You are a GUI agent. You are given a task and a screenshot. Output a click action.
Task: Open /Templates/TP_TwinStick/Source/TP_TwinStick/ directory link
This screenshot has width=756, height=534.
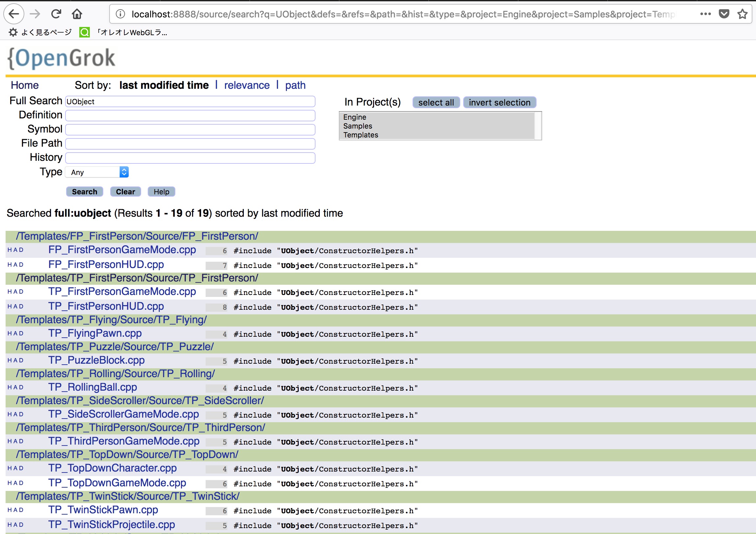tap(128, 497)
